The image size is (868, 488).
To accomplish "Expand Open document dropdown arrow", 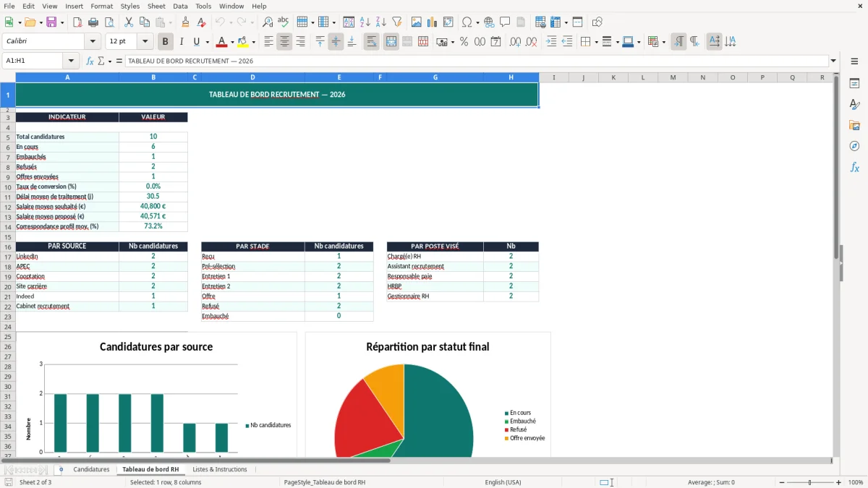I will click(x=40, y=22).
